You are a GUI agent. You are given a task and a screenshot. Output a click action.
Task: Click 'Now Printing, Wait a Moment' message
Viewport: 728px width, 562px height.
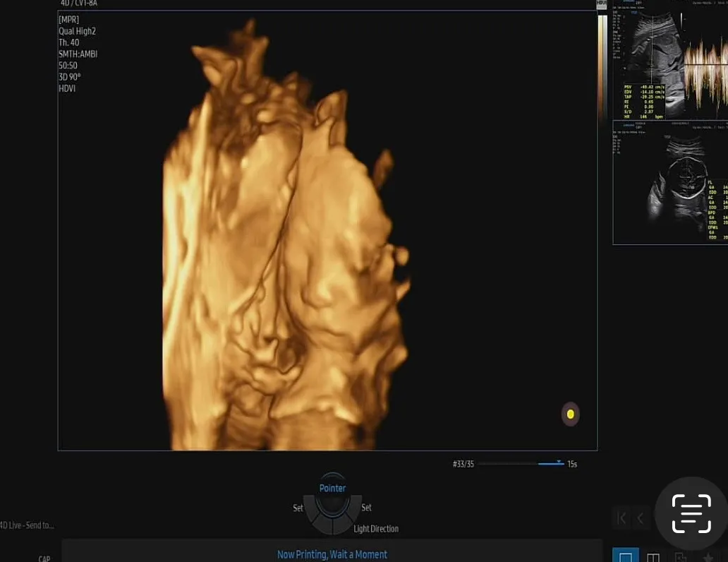(332, 554)
